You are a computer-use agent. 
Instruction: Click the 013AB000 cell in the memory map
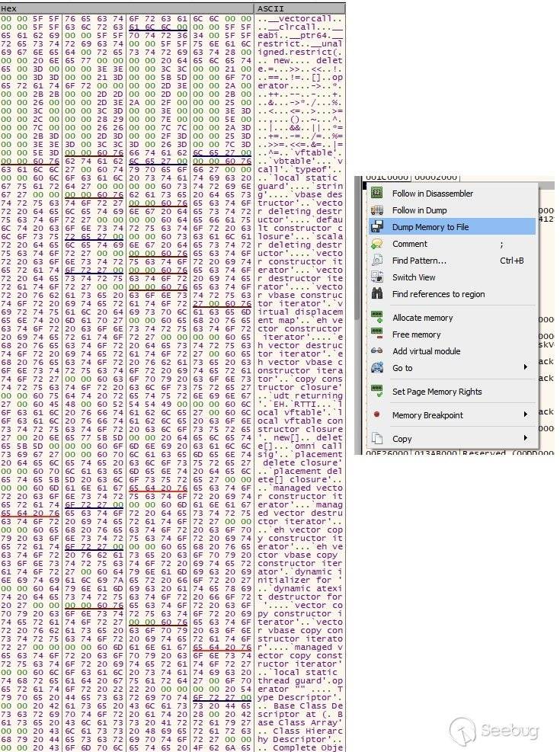pyautogui.click(x=435, y=453)
